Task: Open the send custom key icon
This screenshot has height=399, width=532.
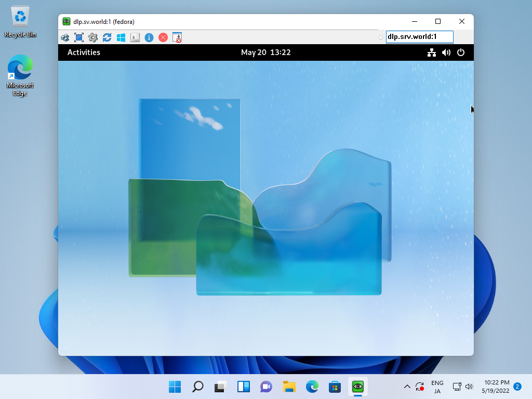Action: pyautogui.click(x=135, y=37)
